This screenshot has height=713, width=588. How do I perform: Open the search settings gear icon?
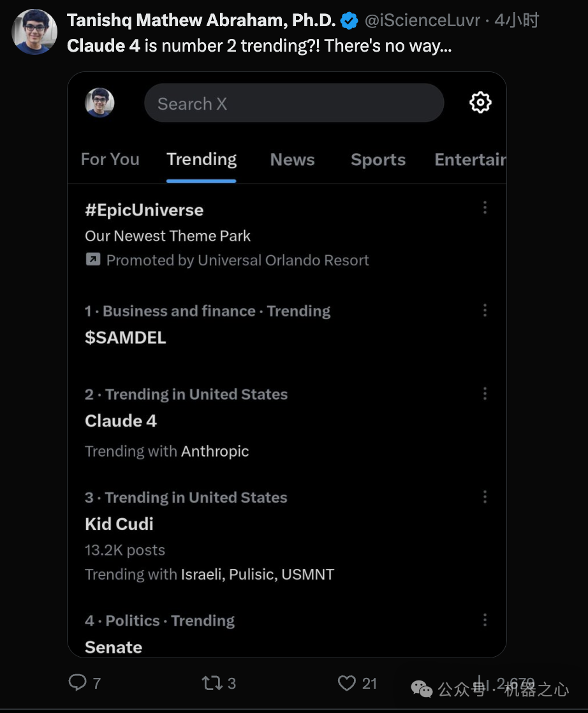click(x=480, y=102)
